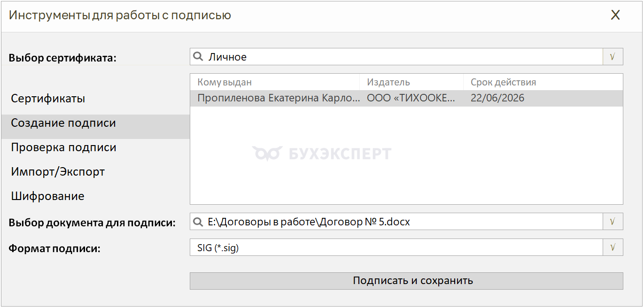Click the Издатель column header
This screenshot has height=308, width=644.
click(388, 82)
